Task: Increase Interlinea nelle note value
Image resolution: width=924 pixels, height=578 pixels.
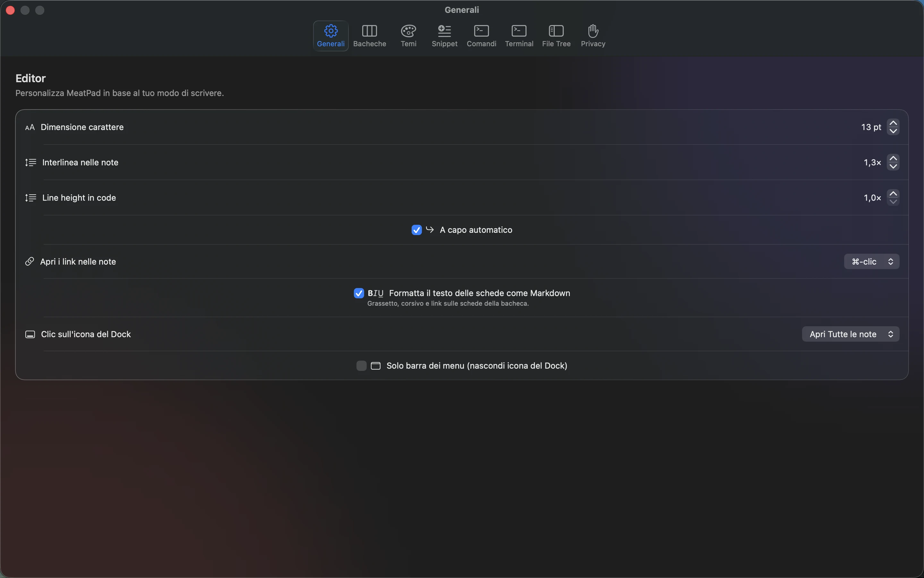Action: [893, 158]
